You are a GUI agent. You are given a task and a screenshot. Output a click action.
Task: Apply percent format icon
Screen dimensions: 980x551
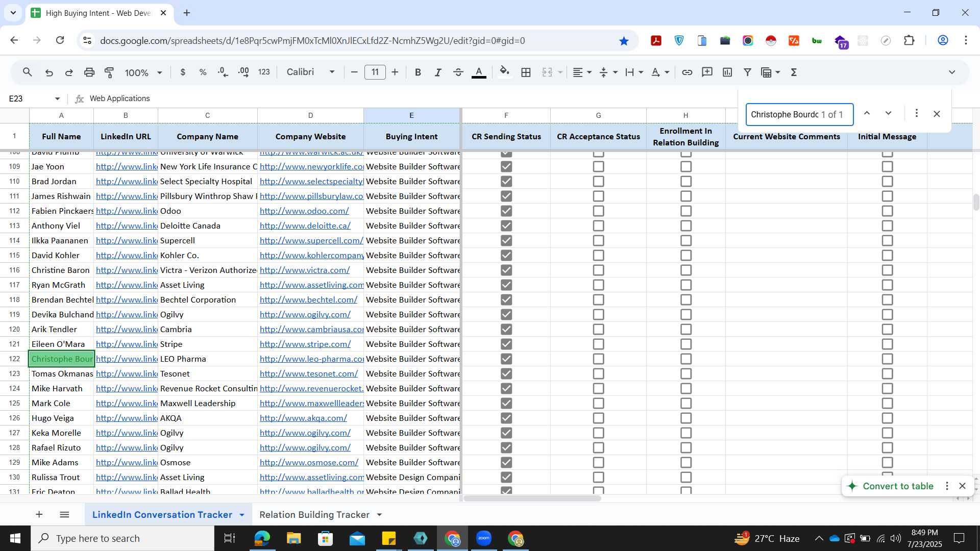(203, 72)
